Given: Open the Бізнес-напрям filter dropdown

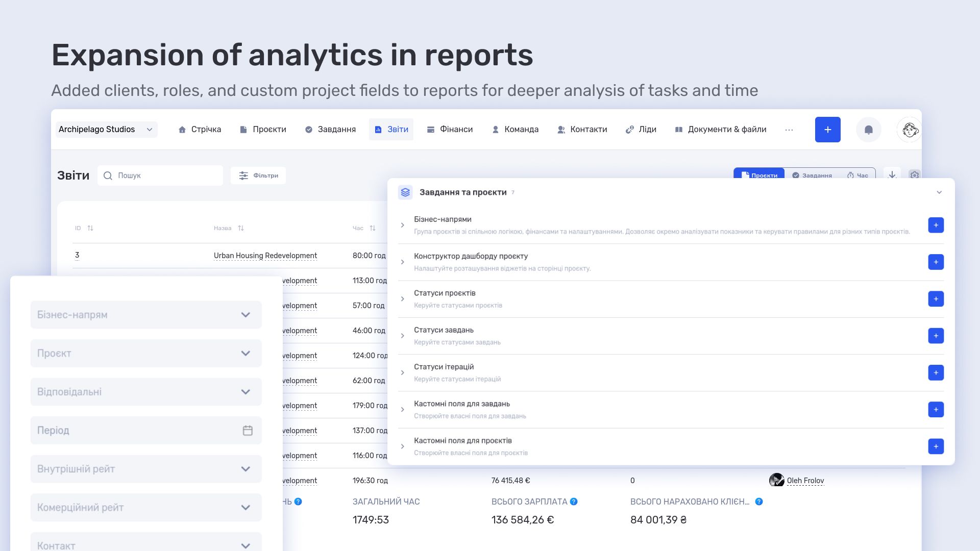Looking at the screenshot, I should (146, 315).
